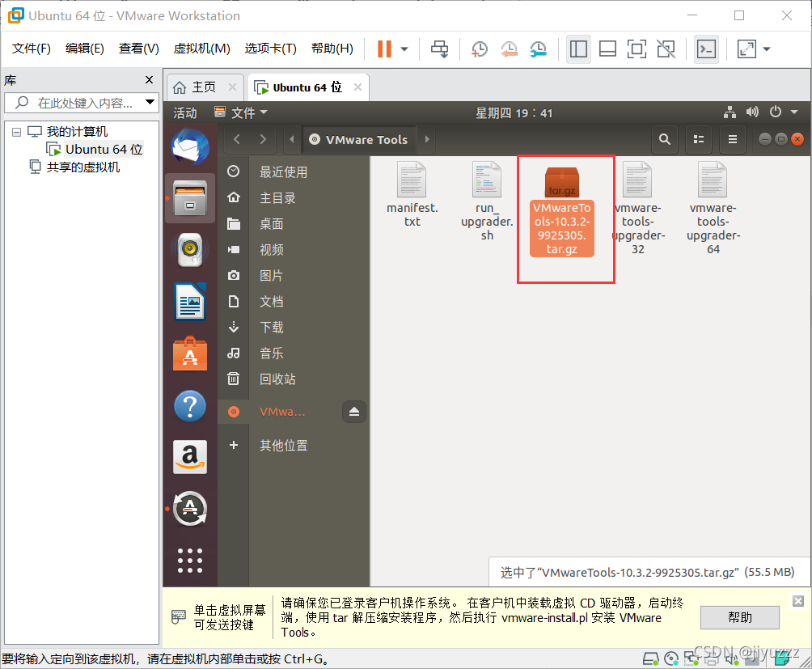Image resolution: width=812 pixels, height=669 pixels.
Task: Toggle the library panel visibility
Action: (x=578, y=49)
